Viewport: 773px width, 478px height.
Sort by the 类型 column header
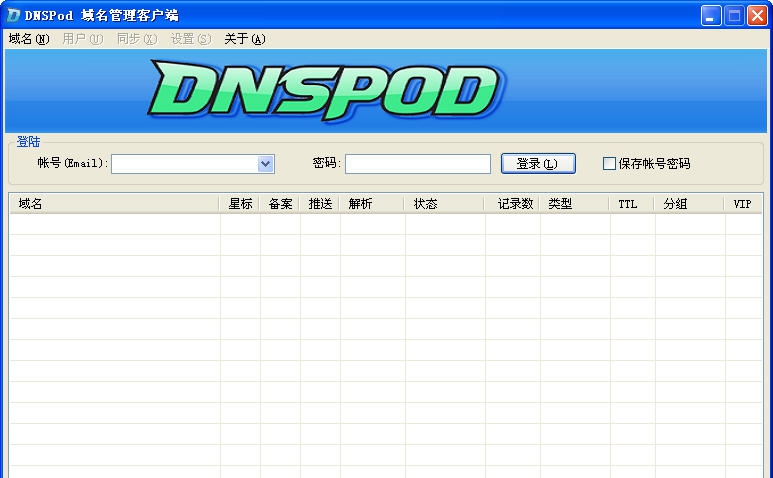click(x=574, y=204)
